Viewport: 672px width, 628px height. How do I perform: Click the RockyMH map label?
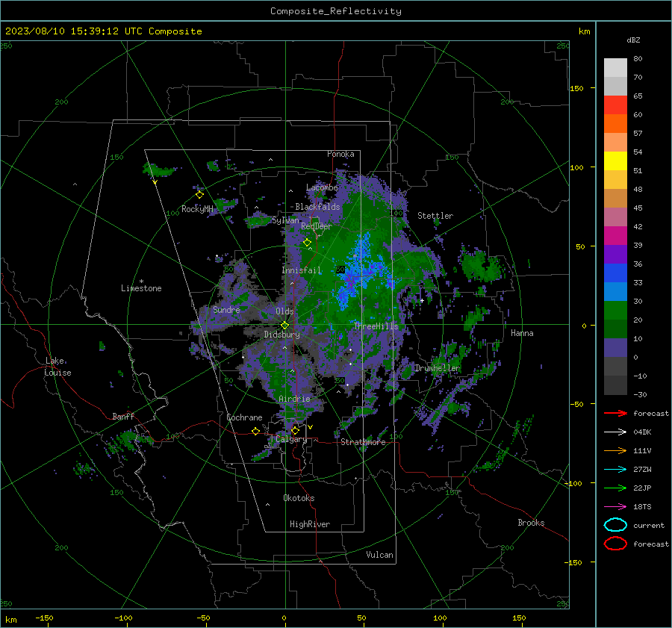point(197,209)
